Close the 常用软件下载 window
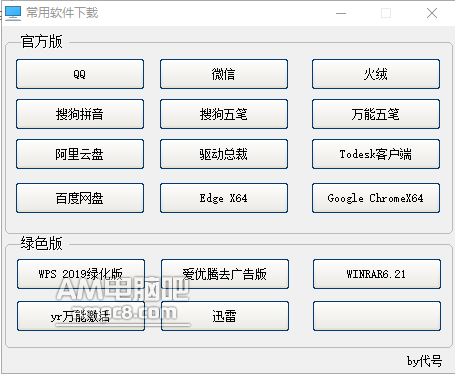This screenshot has height=377, width=455. pos(432,13)
